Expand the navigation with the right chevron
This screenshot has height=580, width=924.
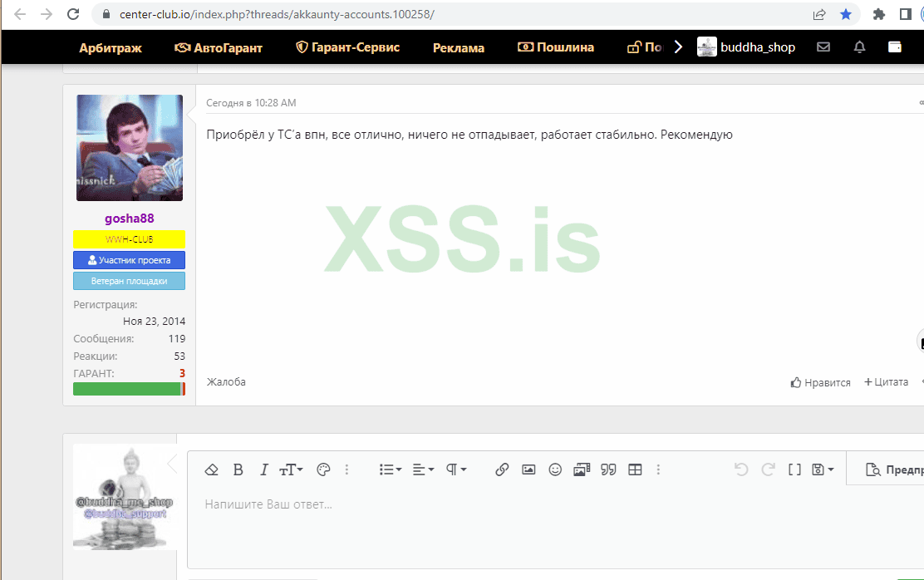click(x=678, y=47)
